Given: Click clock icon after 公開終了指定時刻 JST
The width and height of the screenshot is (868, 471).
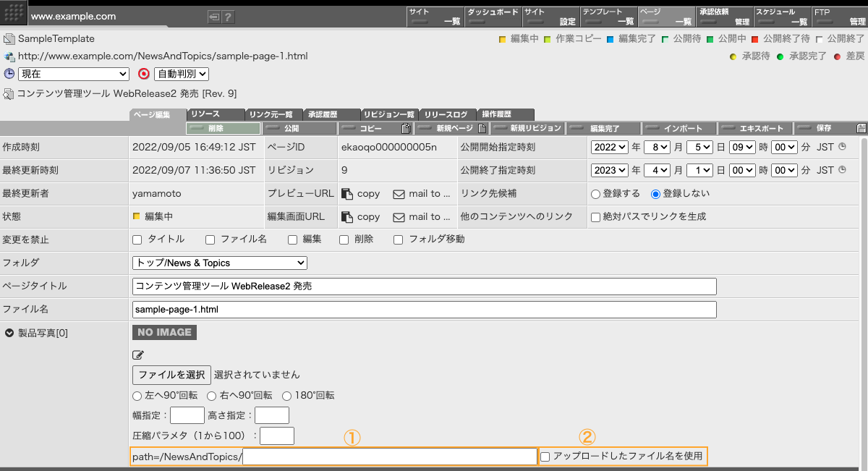Looking at the screenshot, I should click(842, 170).
